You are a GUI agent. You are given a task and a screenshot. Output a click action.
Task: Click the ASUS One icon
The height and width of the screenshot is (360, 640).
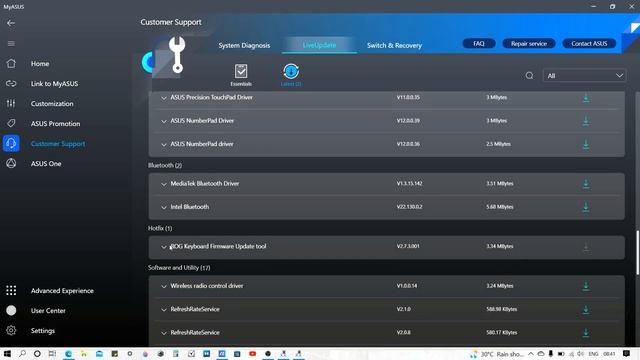[x=11, y=163]
